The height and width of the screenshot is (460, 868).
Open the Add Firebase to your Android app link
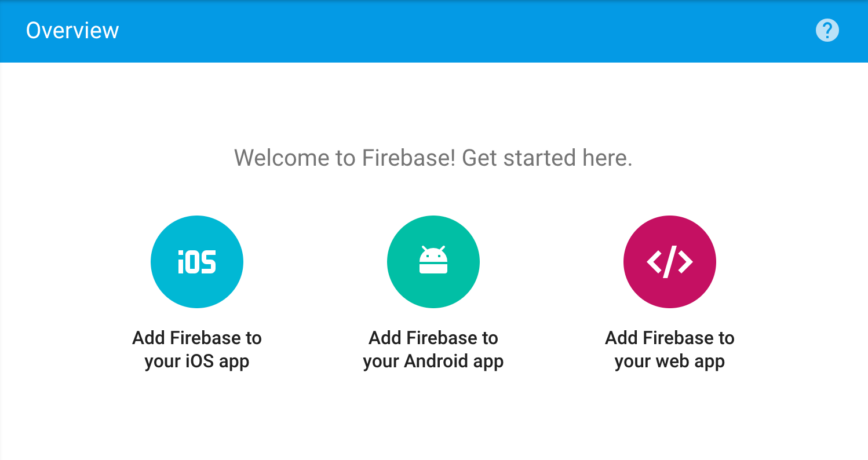tap(433, 349)
